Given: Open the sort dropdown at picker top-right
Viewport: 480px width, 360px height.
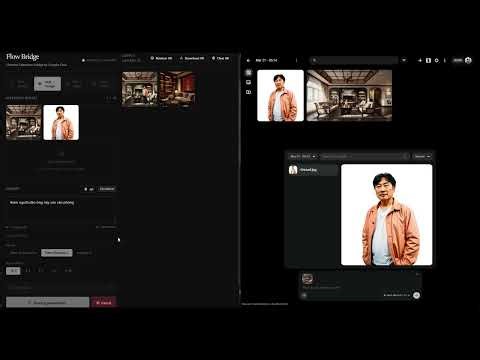Looking at the screenshot, I should click(x=422, y=156).
